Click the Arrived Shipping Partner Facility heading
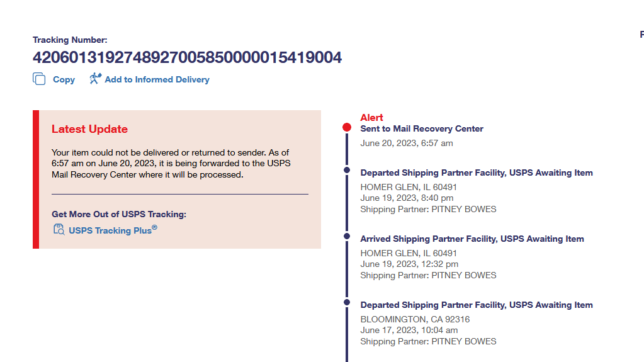Viewport: 644px width, 362px height. (x=472, y=239)
